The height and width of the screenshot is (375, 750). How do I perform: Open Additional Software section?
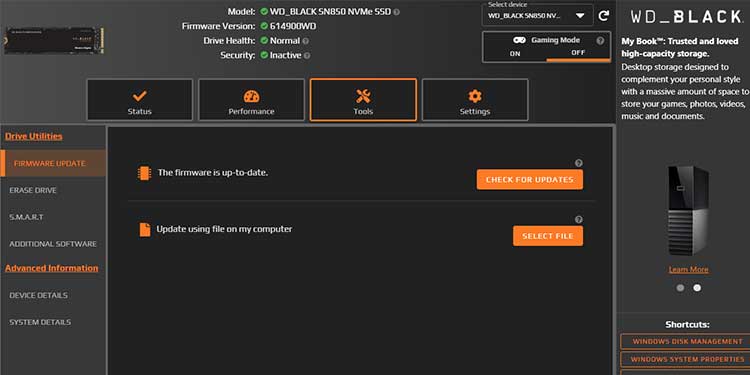(53, 244)
